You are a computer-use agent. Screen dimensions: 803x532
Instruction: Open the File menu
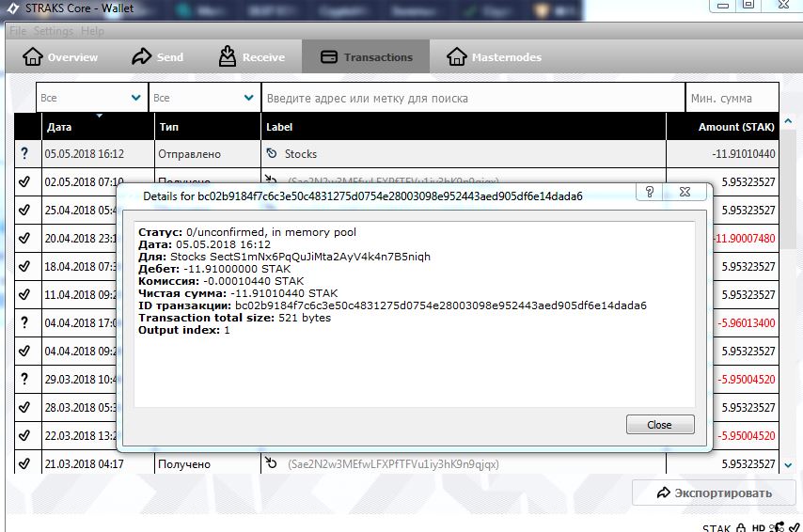click(18, 31)
